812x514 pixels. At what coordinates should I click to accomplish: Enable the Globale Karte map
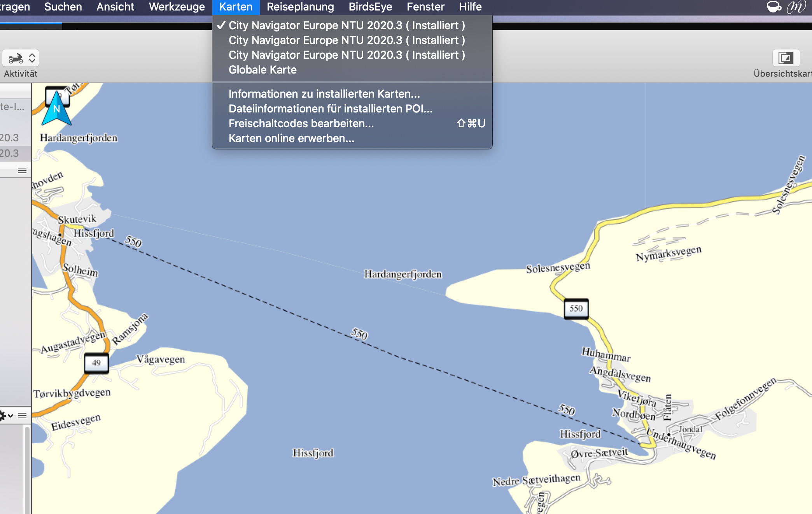[x=262, y=70]
